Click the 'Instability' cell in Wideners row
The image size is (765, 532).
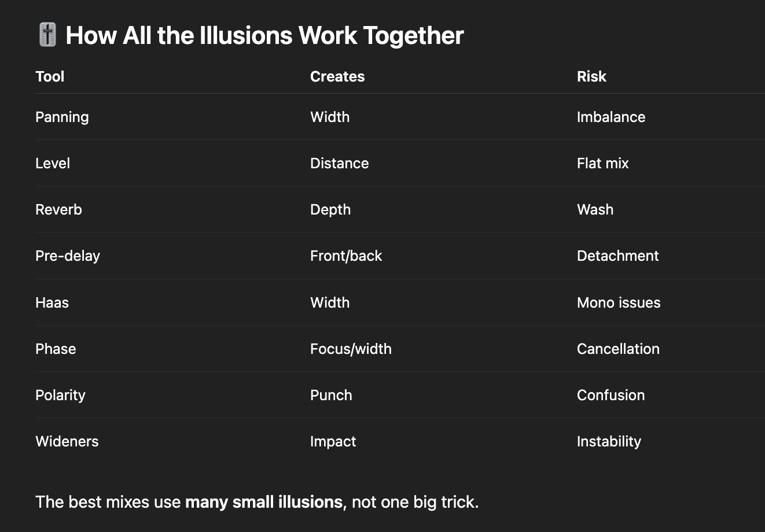[x=609, y=441]
